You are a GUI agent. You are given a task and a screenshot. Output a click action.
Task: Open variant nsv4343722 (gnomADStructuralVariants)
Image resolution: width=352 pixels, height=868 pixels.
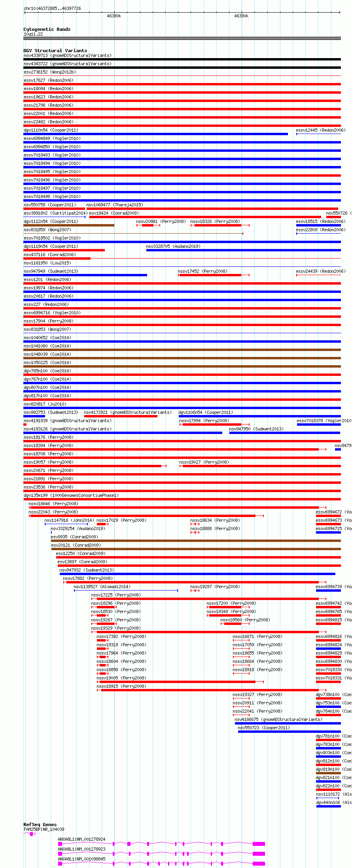tap(68, 64)
